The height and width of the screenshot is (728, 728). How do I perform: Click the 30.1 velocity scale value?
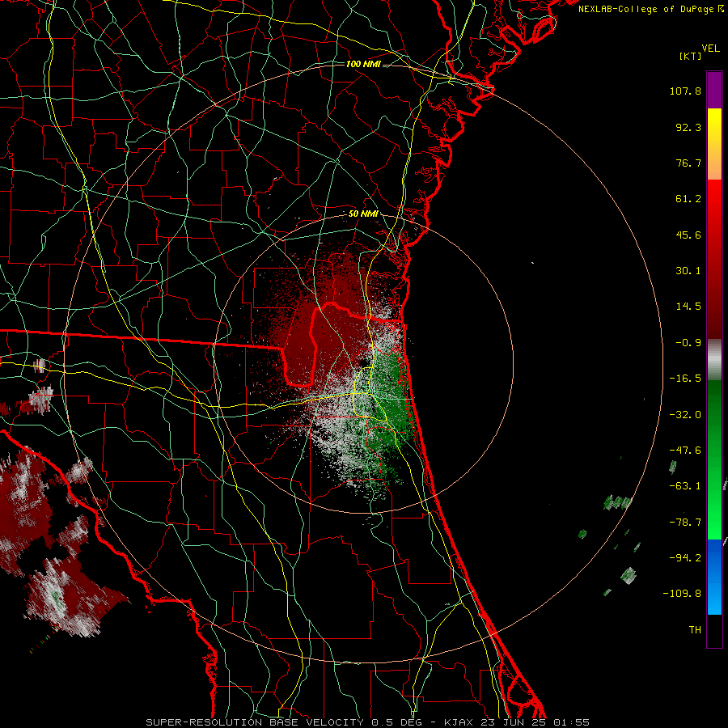[688, 271]
